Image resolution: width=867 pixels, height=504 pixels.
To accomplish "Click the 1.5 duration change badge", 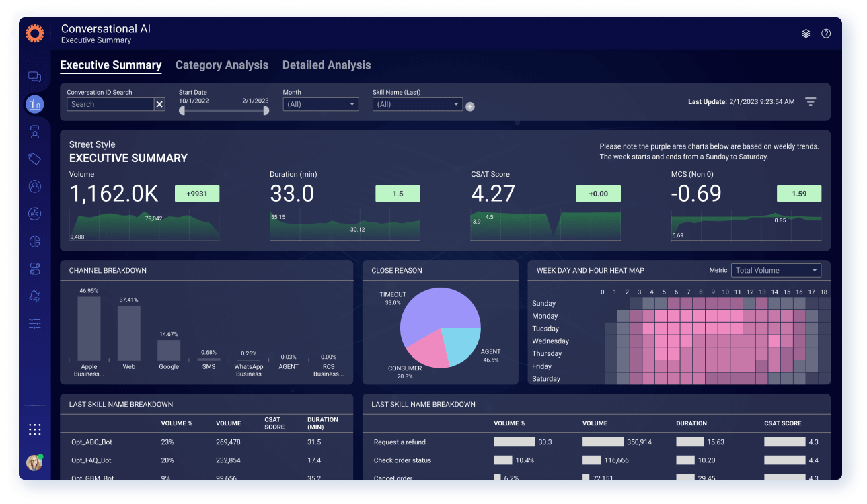I will pyautogui.click(x=398, y=194).
